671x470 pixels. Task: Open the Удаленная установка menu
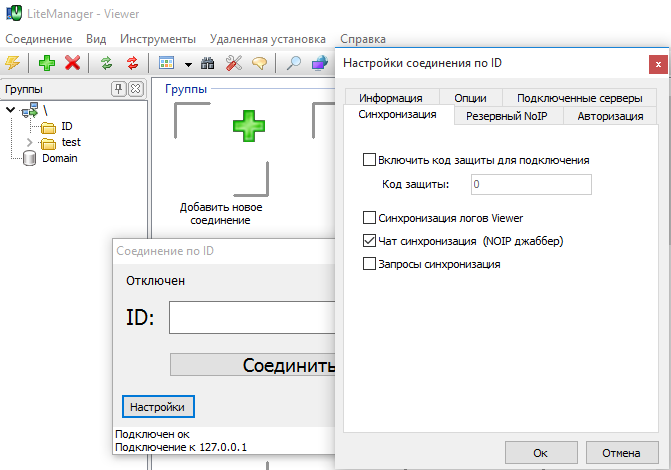(268, 39)
